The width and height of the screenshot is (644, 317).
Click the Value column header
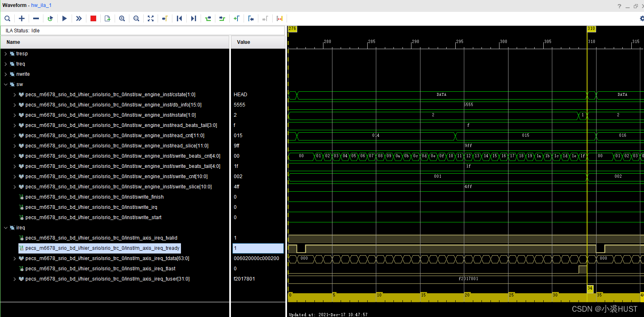(258, 42)
